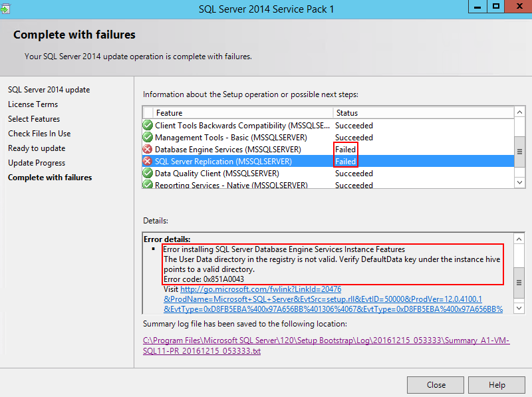
Task: Select 'Update Progress' step in sidebar
Action: (x=37, y=163)
